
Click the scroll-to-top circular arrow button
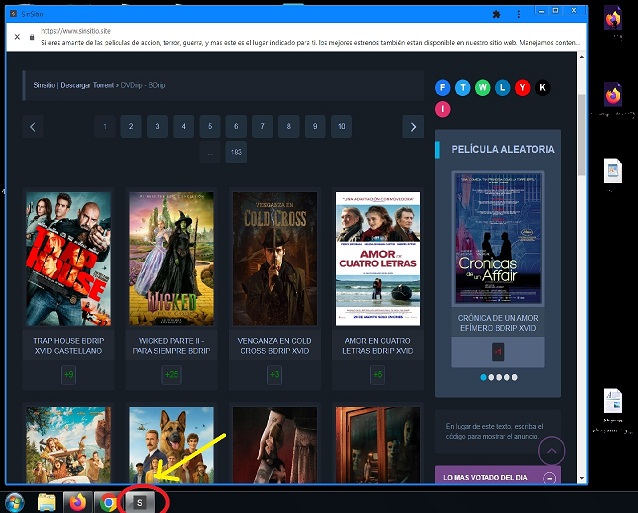551,451
